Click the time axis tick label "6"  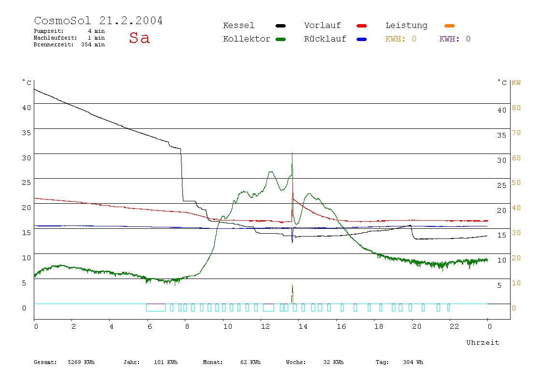pyautogui.click(x=150, y=327)
